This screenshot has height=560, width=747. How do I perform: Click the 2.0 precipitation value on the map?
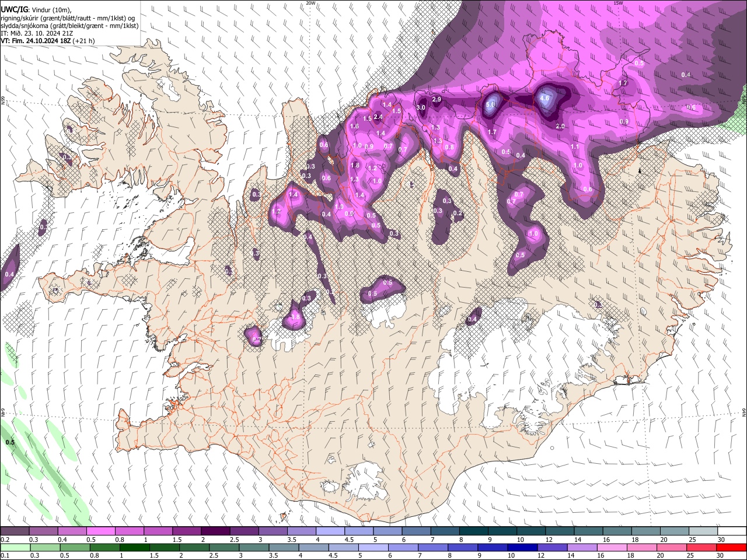pos(560,126)
